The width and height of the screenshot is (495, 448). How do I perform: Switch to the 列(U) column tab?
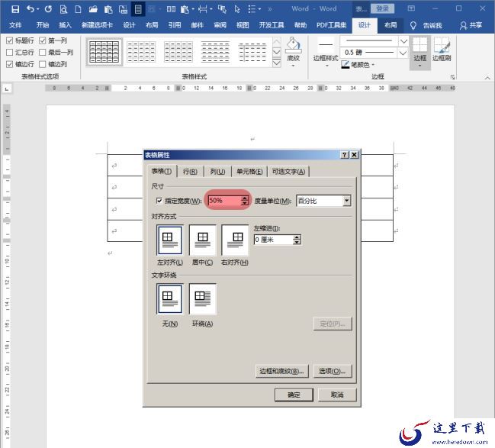[x=218, y=172]
